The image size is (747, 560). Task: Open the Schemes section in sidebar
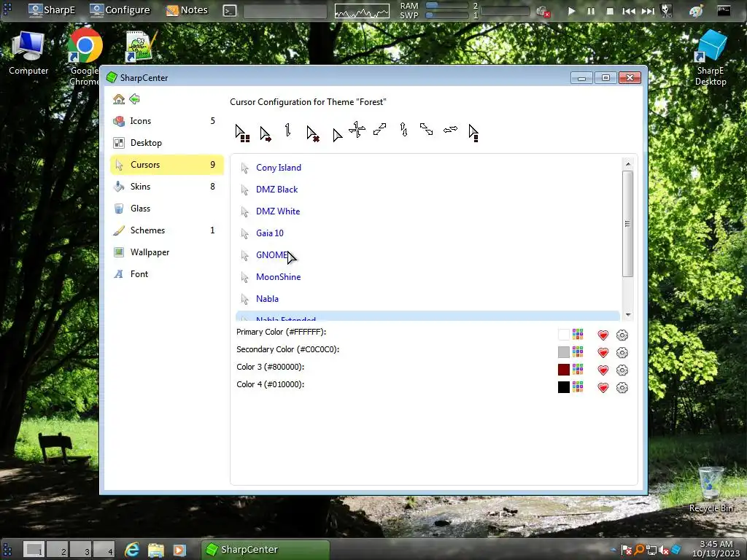point(166,230)
